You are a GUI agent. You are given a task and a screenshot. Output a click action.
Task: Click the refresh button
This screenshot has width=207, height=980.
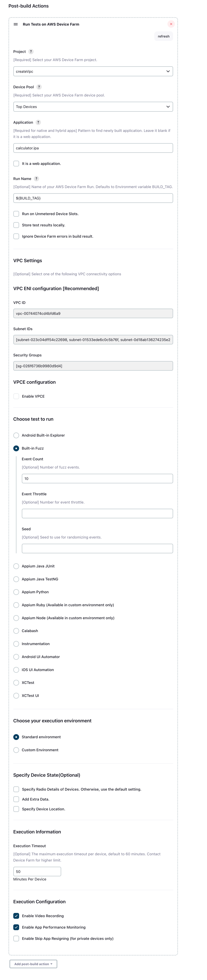pos(164,37)
